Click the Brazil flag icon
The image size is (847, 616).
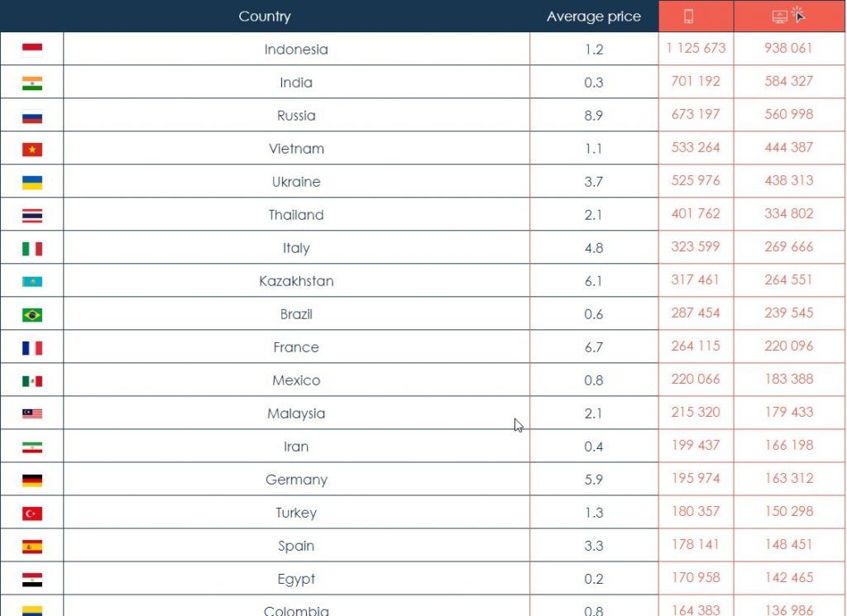[x=32, y=314]
